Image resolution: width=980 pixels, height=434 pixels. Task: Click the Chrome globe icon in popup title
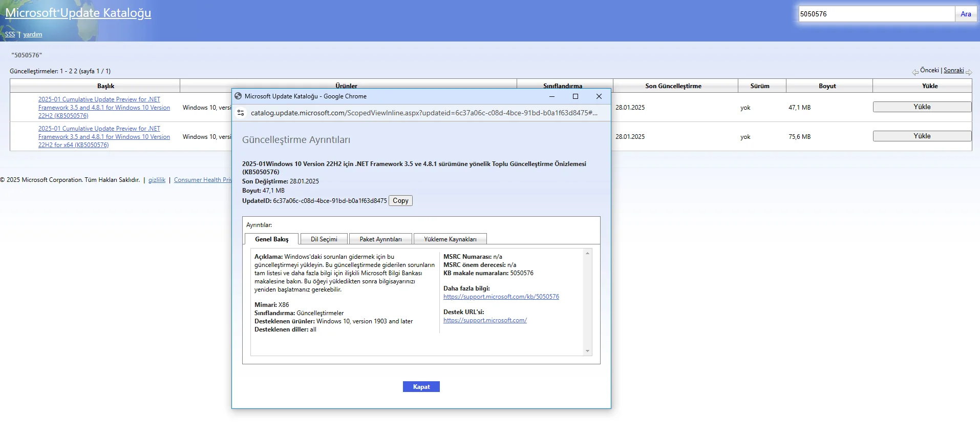tap(238, 96)
